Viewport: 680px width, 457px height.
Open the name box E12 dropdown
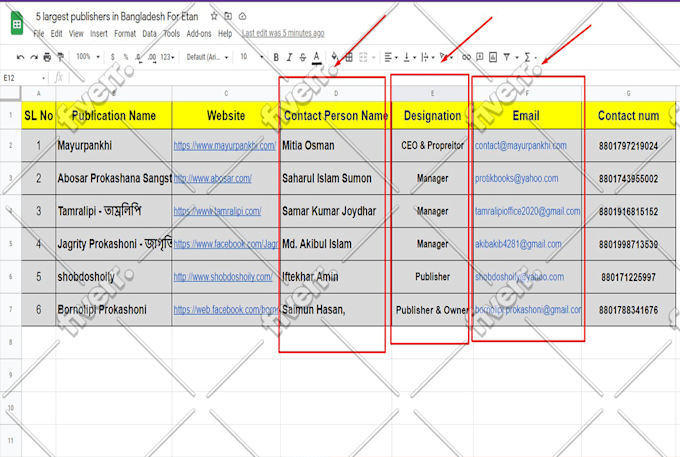[x=43, y=78]
